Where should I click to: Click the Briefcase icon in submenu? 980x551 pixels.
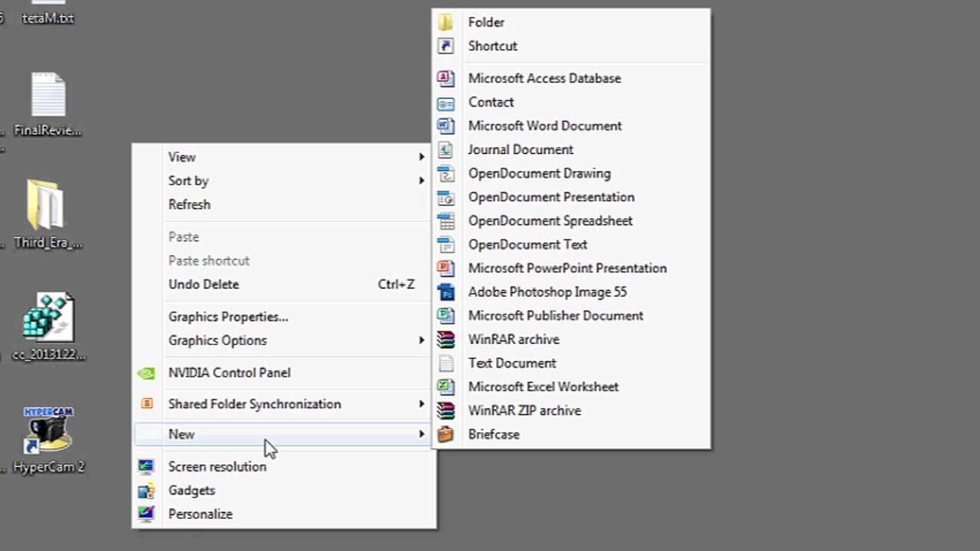(x=446, y=434)
